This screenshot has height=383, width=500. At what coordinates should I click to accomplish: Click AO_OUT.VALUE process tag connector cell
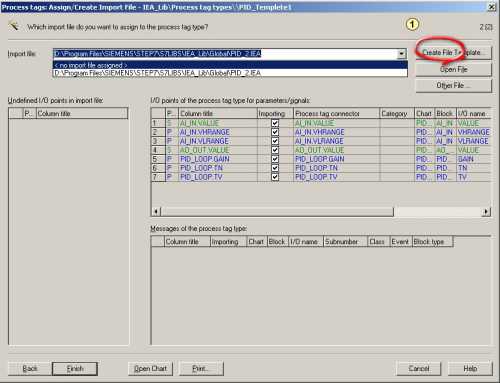(336, 150)
